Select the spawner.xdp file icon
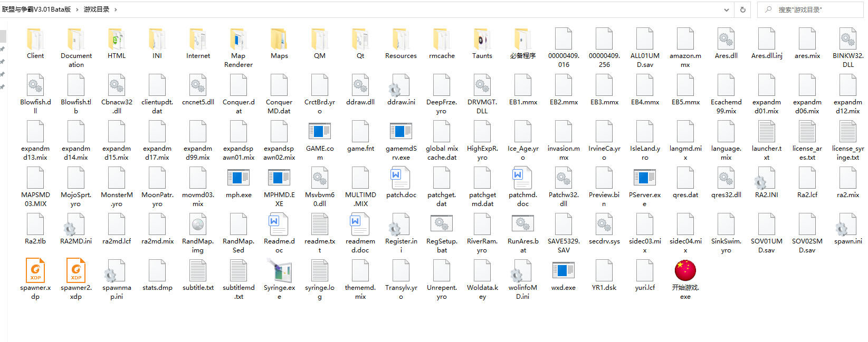 [35, 270]
